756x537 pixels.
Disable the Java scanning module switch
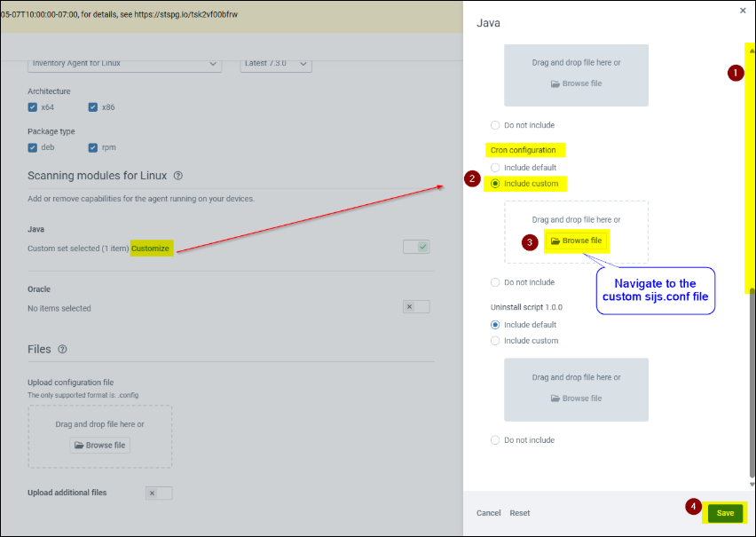pos(416,247)
